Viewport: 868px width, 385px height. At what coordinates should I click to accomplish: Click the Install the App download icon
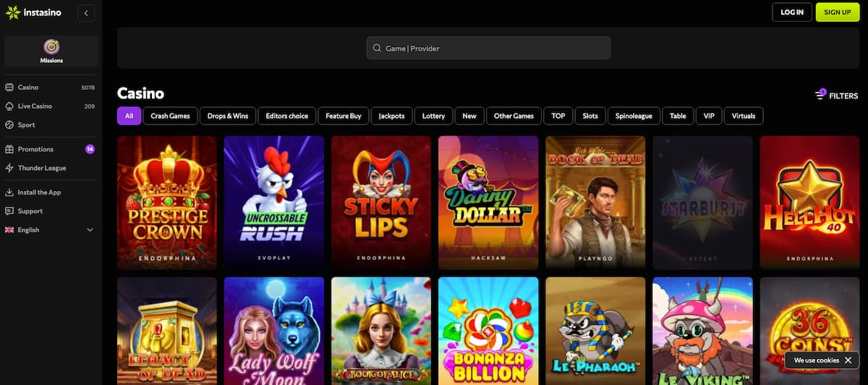(9, 192)
